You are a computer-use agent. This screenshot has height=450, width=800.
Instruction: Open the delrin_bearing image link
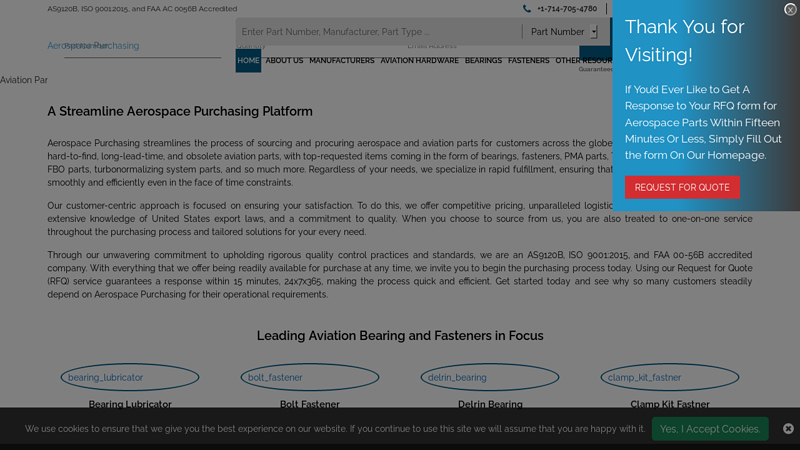tap(490, 378)
